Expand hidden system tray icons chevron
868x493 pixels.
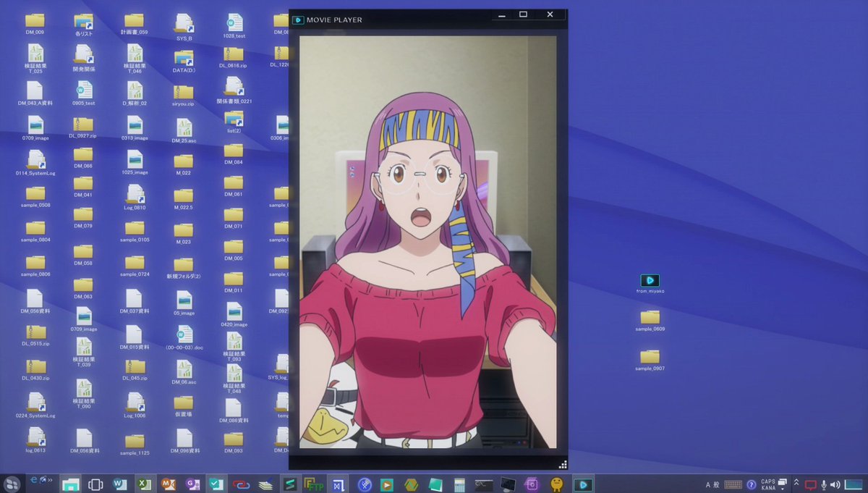click(x=796, y=482)
